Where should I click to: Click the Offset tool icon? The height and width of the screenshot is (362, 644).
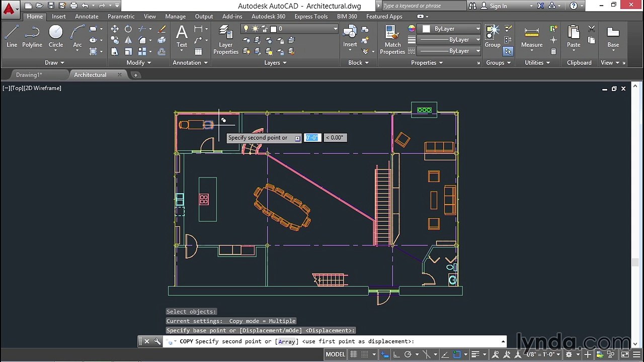(x=162, y=51)
